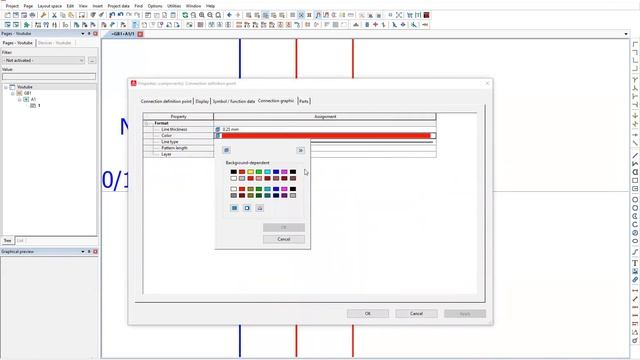Click the ellipsis button next to the Filter dropdown

click(x=92, y=60)
